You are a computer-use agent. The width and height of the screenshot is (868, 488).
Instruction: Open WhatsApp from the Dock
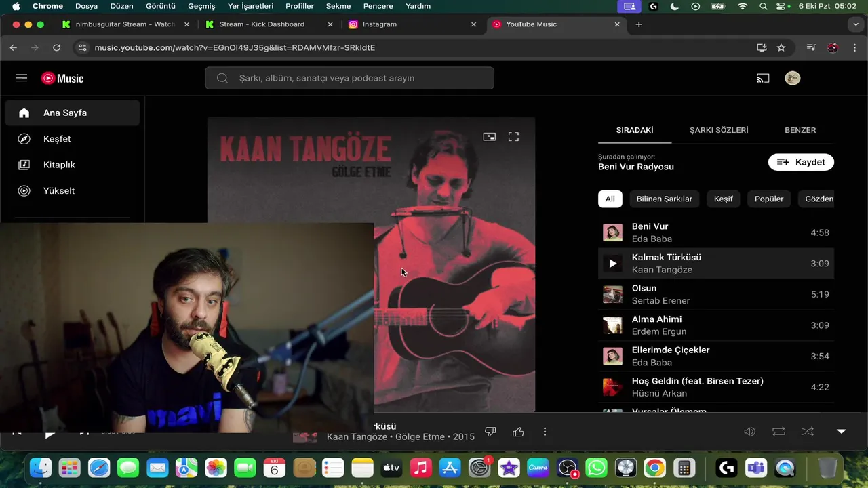click(x=596, y=468)
